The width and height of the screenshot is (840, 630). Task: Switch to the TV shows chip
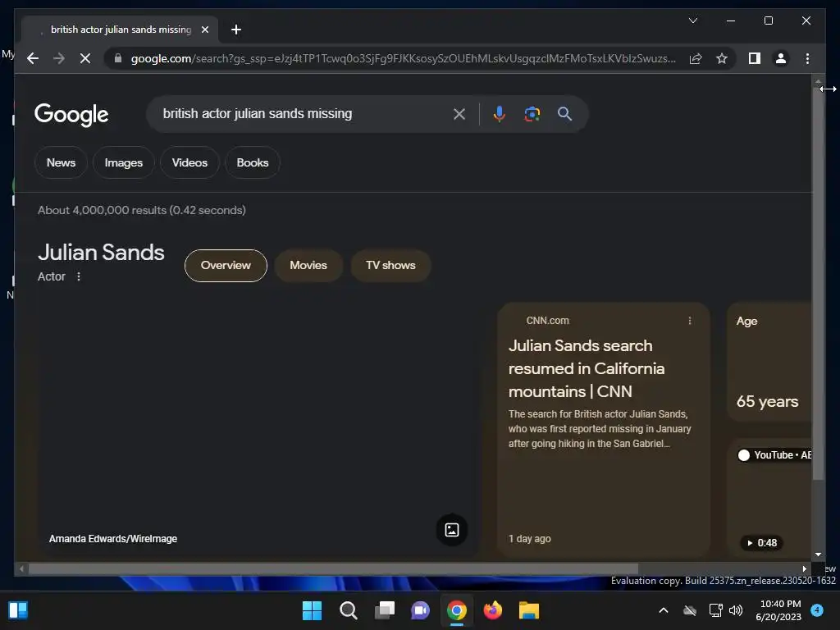click(x=390, y=265)
